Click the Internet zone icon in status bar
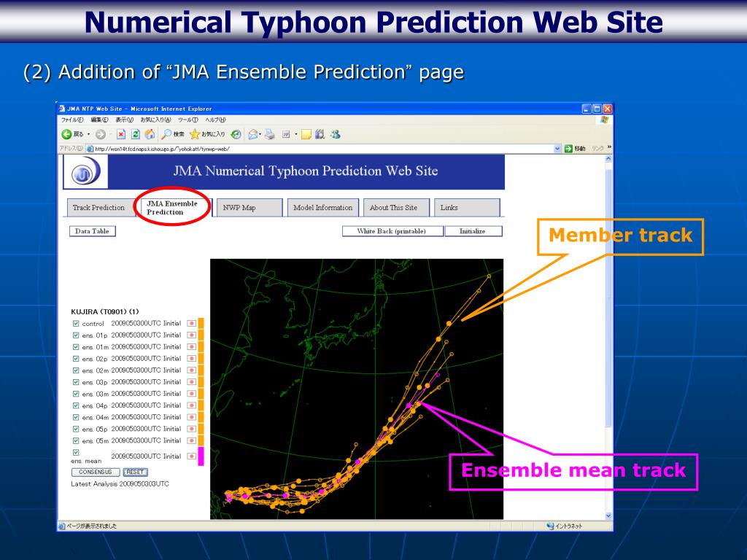 (550, 526)
